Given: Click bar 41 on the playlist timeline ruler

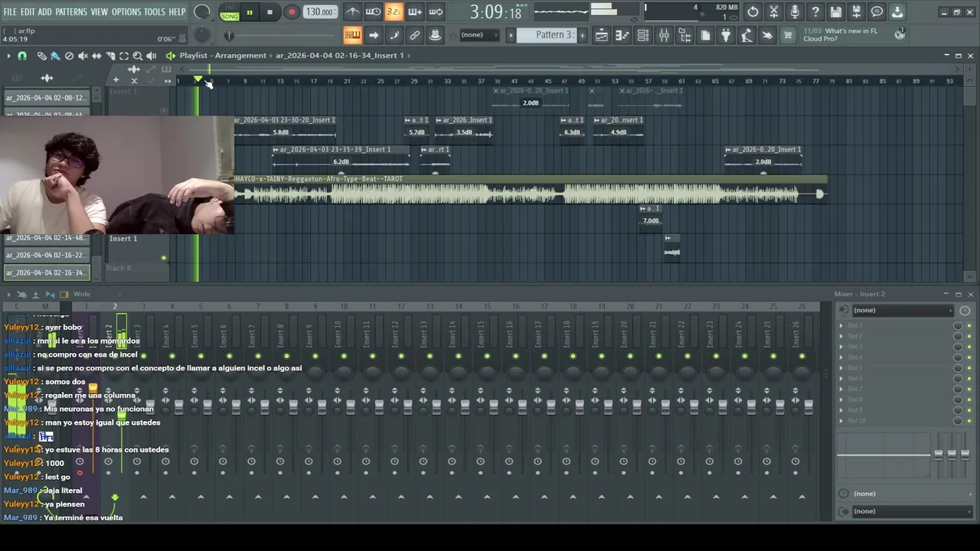Looking at the screenshot, I should coord(514,81).
